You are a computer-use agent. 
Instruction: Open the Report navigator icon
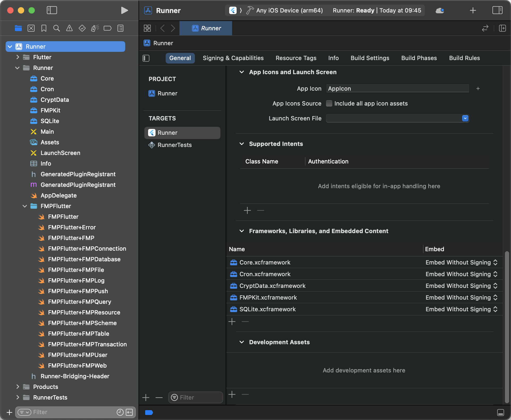[x=120, y=28]
